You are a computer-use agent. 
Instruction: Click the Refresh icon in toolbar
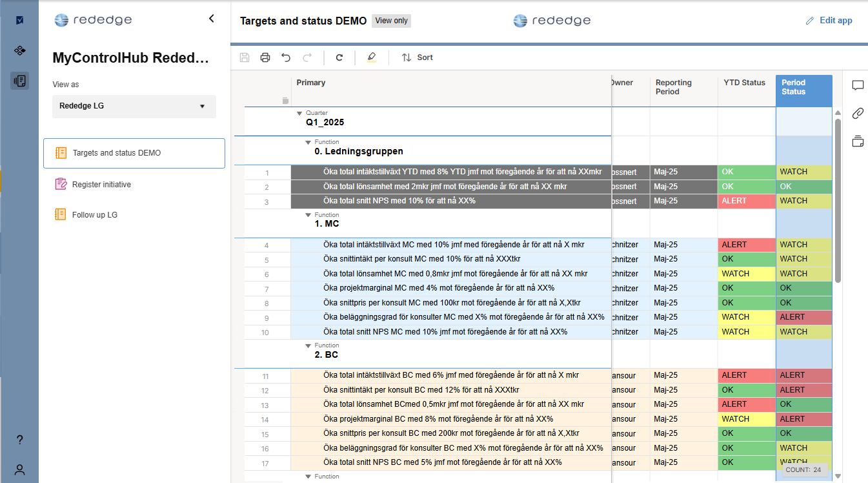tap(339, 57)
